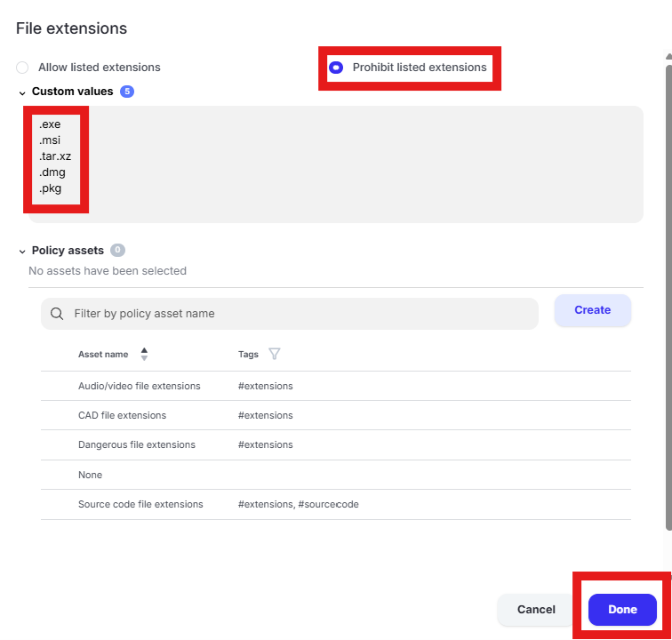Select Allow listed extensions radio button
The image size is (672, 640).
[22, 68]
